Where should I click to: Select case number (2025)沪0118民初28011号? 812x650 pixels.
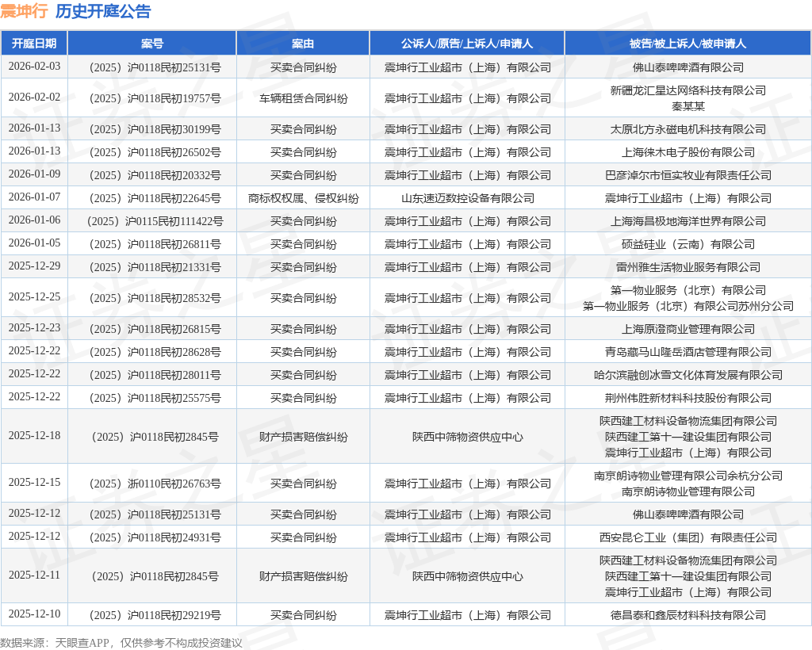click(155, 375)
